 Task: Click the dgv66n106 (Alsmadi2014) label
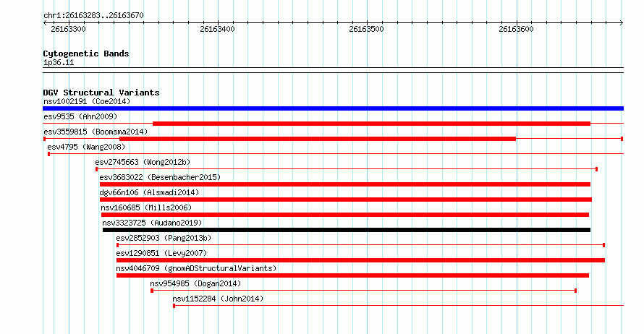[x=149, y=192]
